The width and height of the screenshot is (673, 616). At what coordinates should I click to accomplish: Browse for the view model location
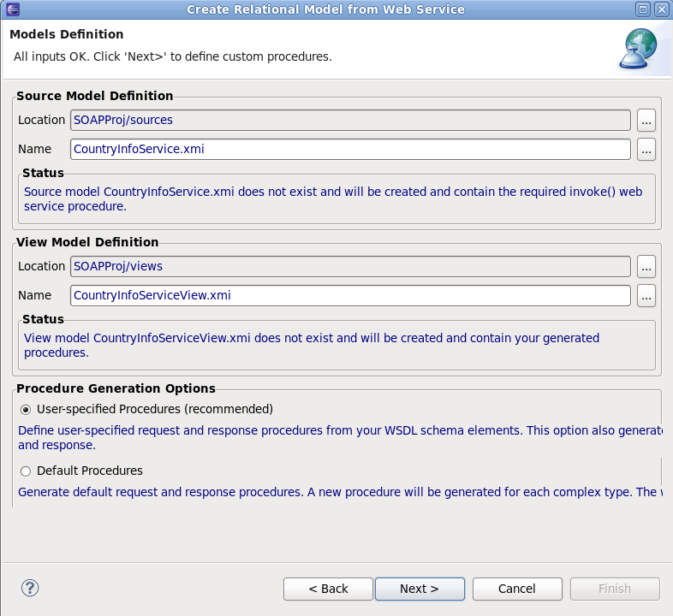646,266
